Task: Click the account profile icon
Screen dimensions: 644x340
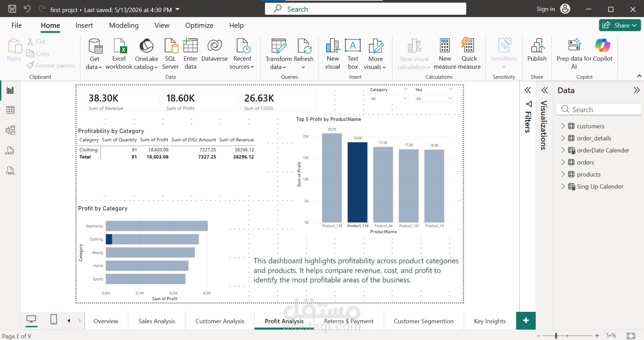Action: [x=565, y=9]
